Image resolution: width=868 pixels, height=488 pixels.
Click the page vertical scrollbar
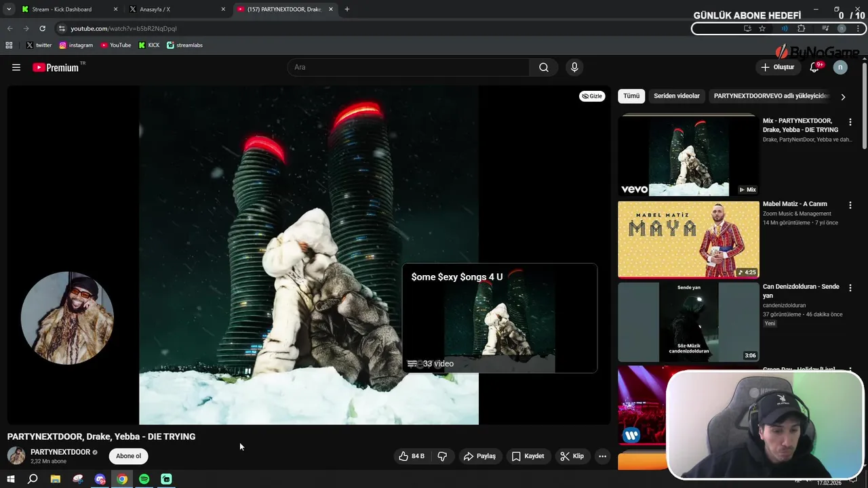pos(865,105)
